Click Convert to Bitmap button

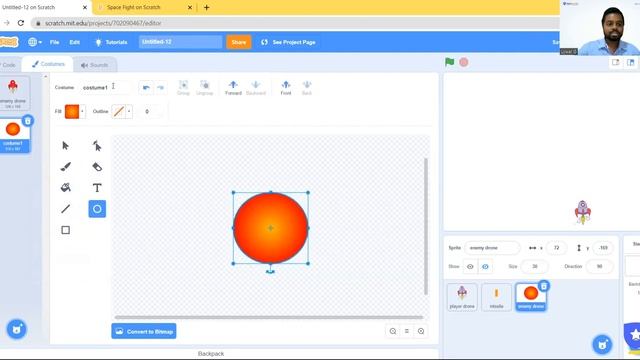point(144,331)
